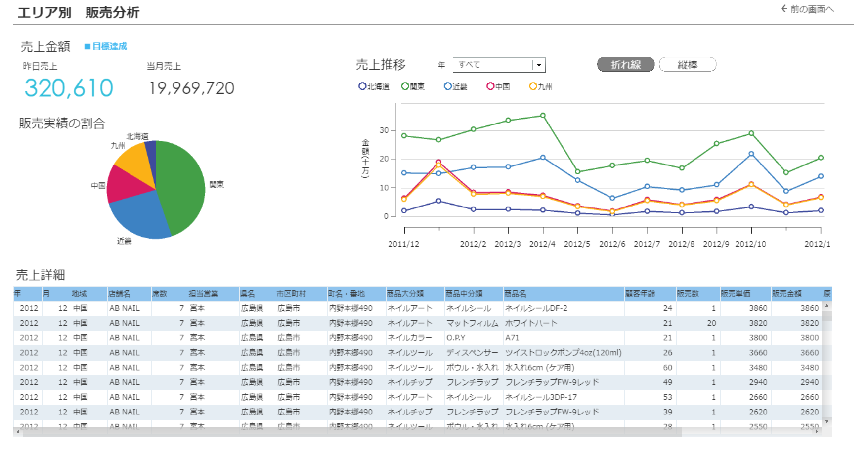Click the 九州 orange legend marker

click(533, 86)
